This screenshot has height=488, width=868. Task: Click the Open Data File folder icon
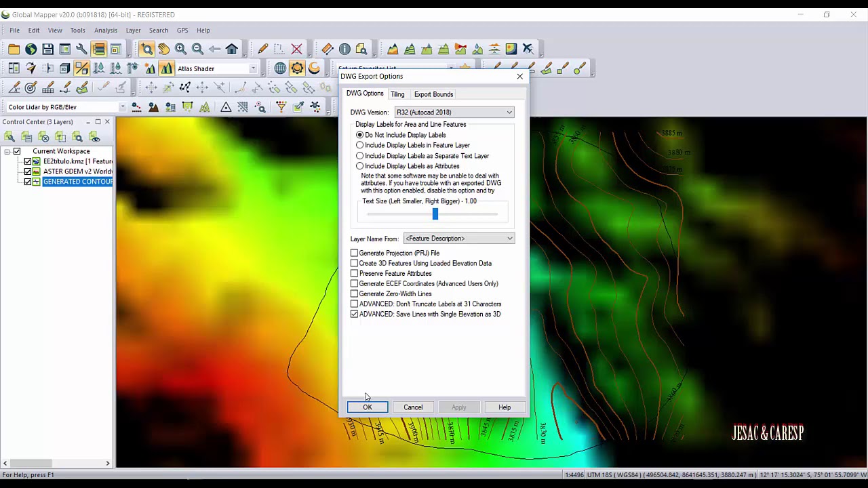[x=14, y=49]
